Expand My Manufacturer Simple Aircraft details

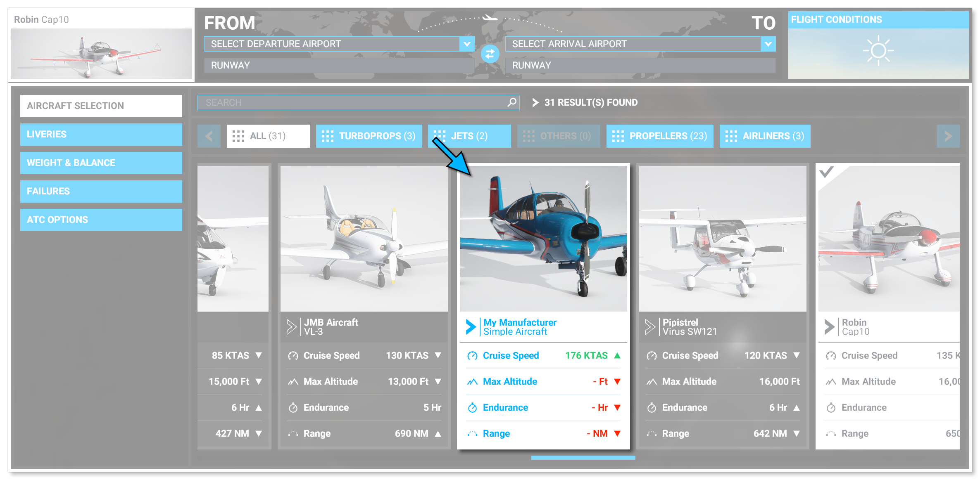pos(471,326)
